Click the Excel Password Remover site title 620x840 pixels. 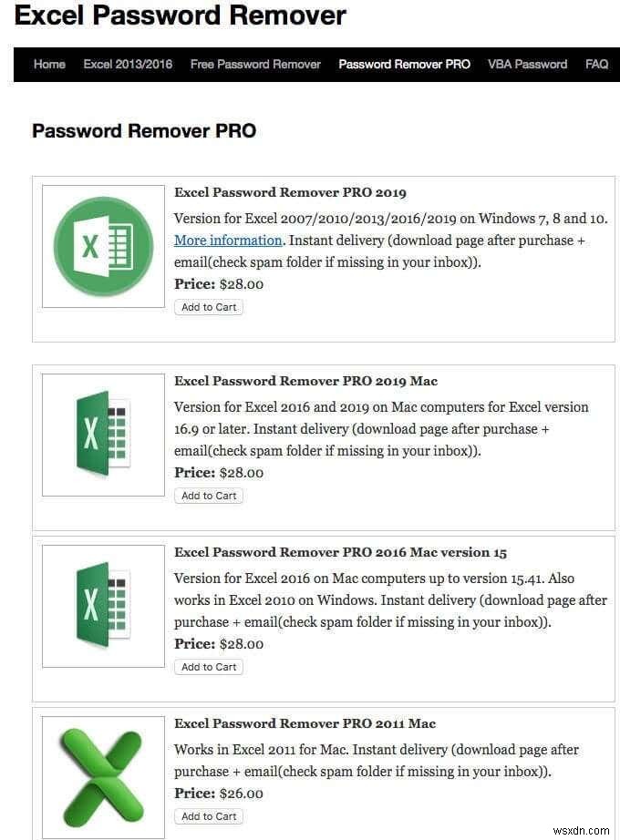[x=181, y=15]
